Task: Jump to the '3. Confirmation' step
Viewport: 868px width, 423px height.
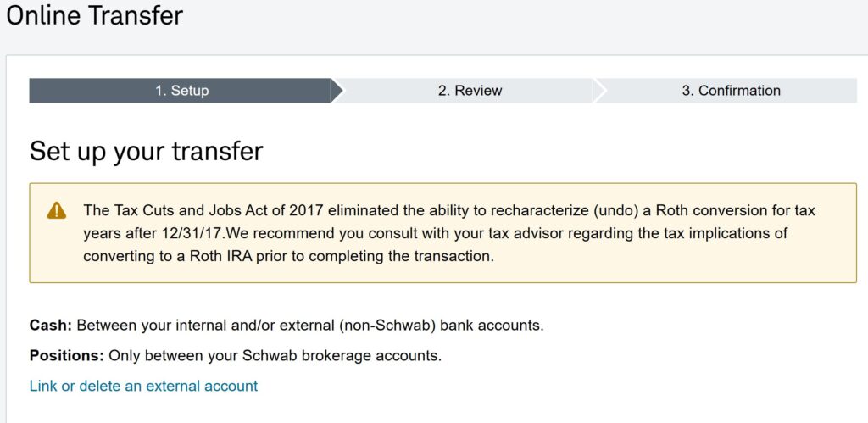Action: 731,91
